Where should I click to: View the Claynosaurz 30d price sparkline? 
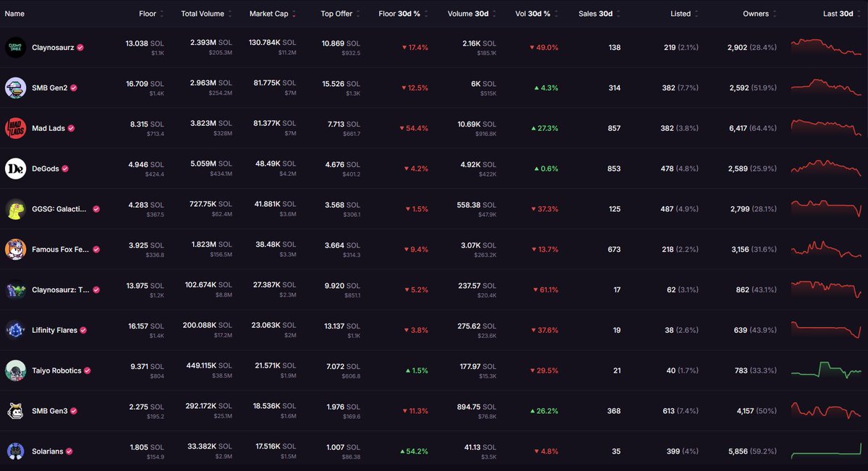tap(826, 47)
